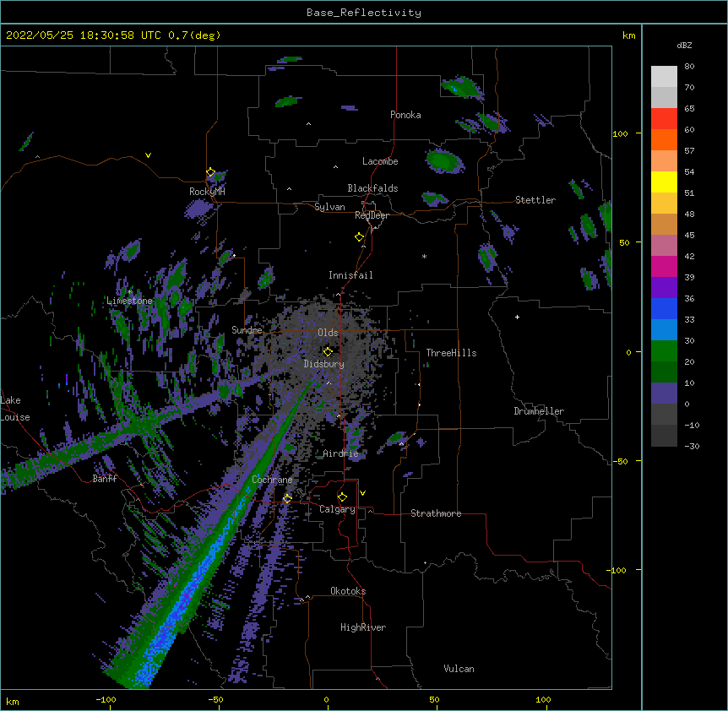Click the Okotoks town label
728x711 pixels.
point(348,591)
